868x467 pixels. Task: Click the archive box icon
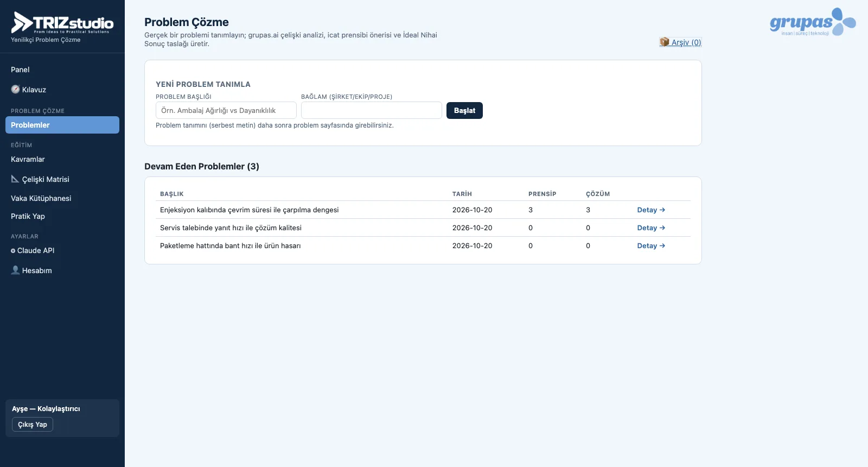pos(664,42)
